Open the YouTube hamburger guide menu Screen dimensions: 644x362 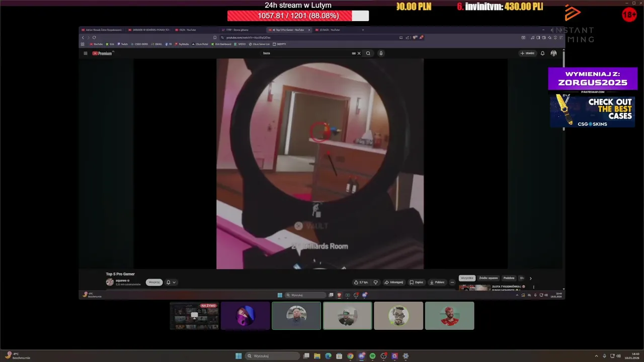coord(86,53)
